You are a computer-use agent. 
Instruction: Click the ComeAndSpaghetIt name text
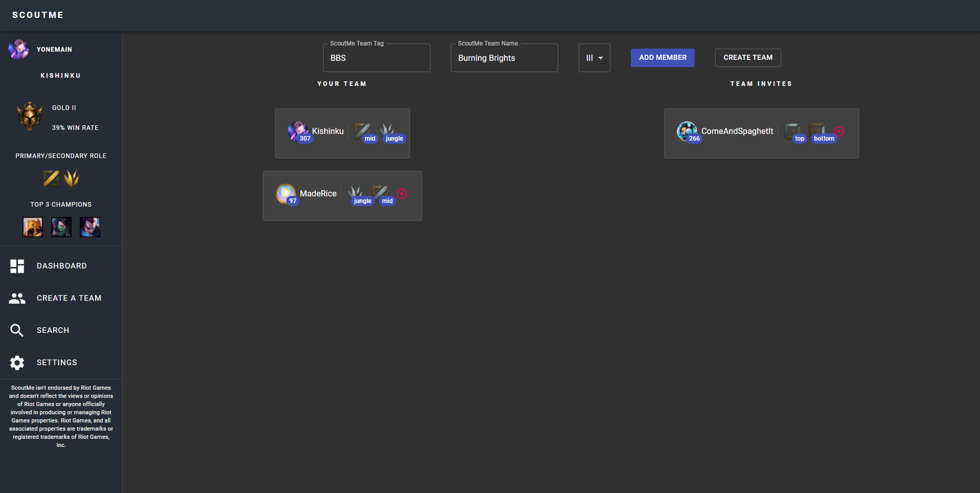737,131
